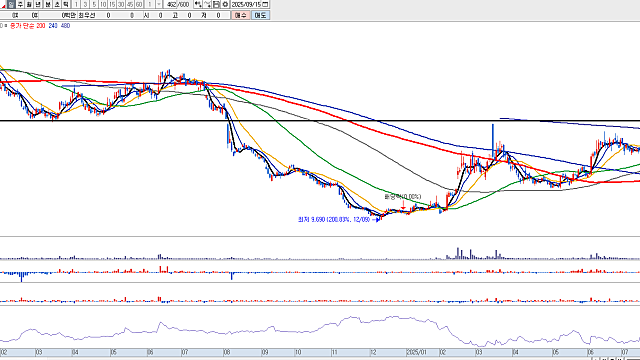Screen dimensions: 640x360
Task: Click the 배당락 (0.00%) marker label
Action: pos(402,197)
